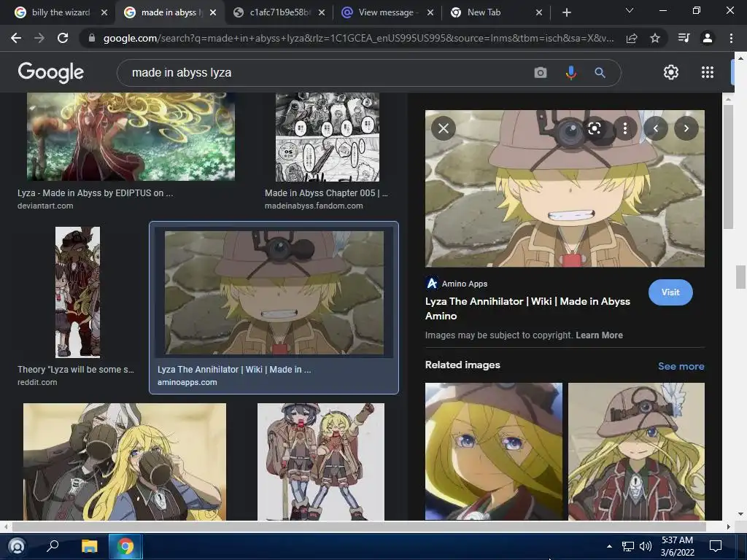Search by image camera icon
747x560 pixels.
541,72
